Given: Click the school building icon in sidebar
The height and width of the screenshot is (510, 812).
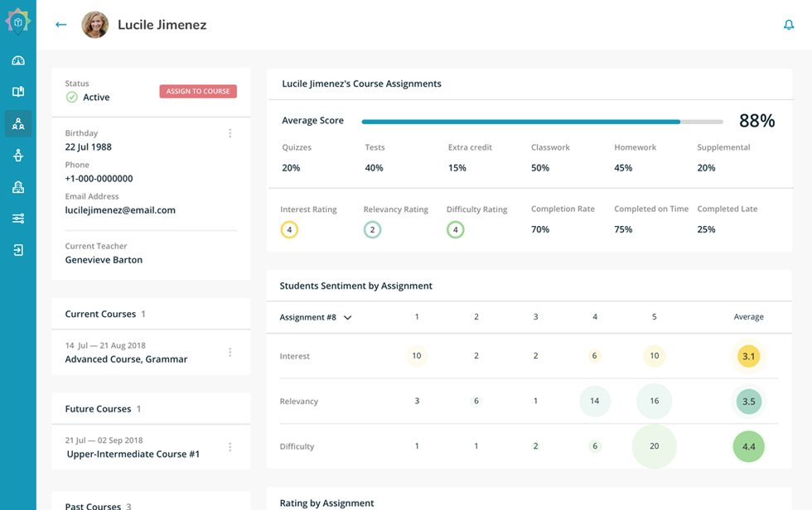Looking at the screenshot, I should 18,186.
